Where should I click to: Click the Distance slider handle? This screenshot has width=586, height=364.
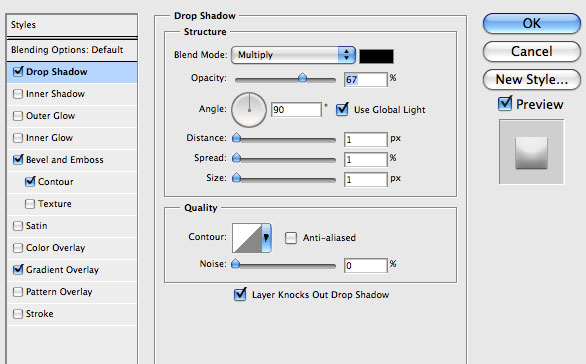click(x=236, y=138)
